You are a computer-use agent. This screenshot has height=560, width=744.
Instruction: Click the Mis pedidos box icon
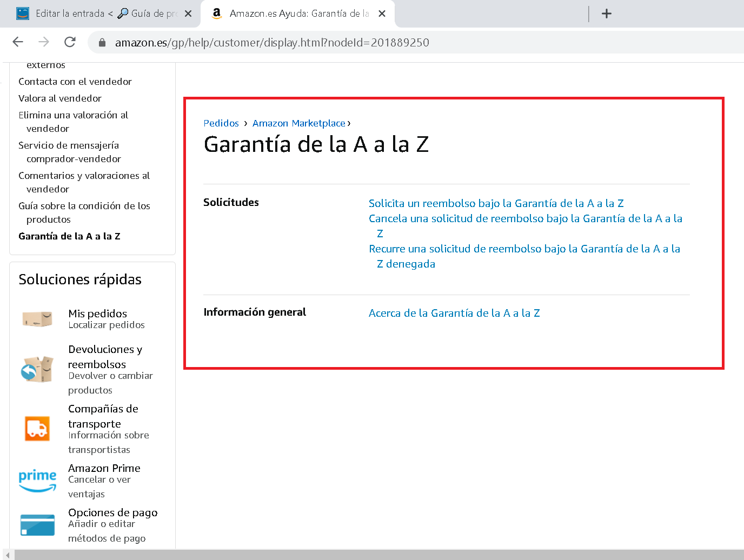click(37, 319)
